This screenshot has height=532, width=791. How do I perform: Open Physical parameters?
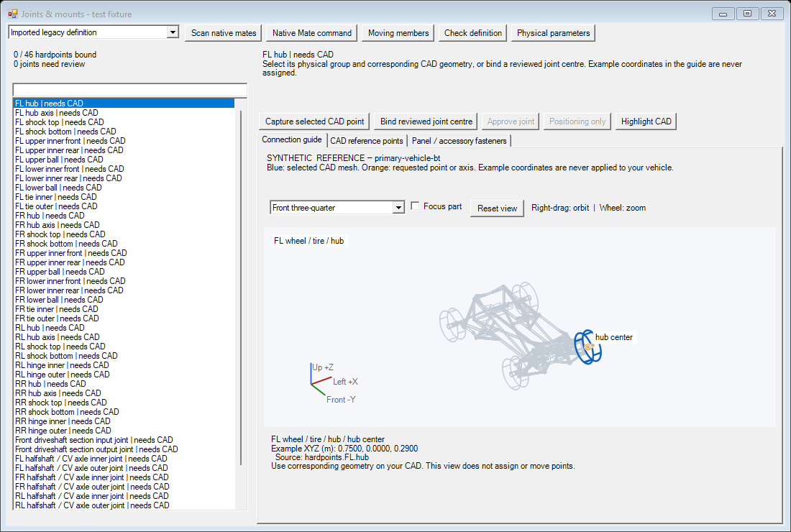[553, 33]
